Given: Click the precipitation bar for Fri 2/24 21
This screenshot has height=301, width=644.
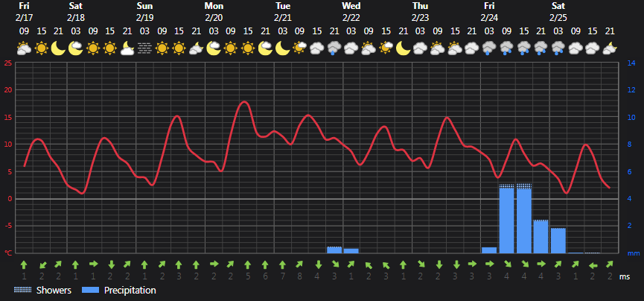Looking at the screenshot, I should coord(541,236).
